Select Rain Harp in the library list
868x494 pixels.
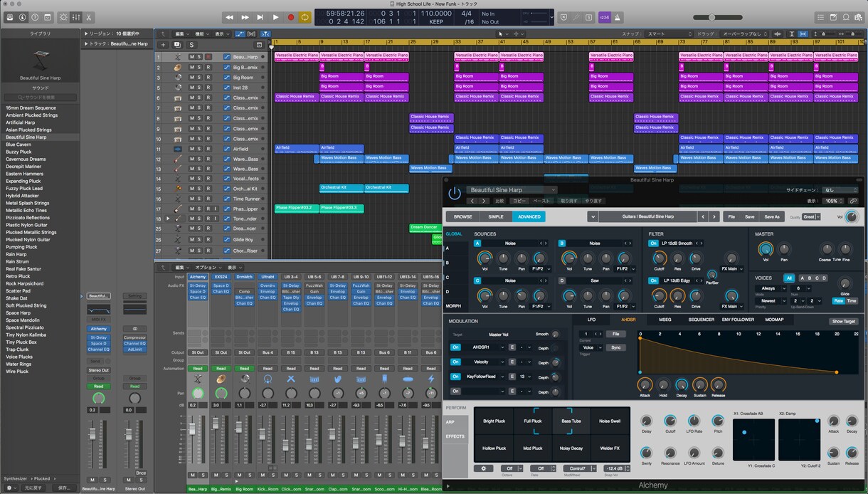pyautogui.click(x=16, y=254)
